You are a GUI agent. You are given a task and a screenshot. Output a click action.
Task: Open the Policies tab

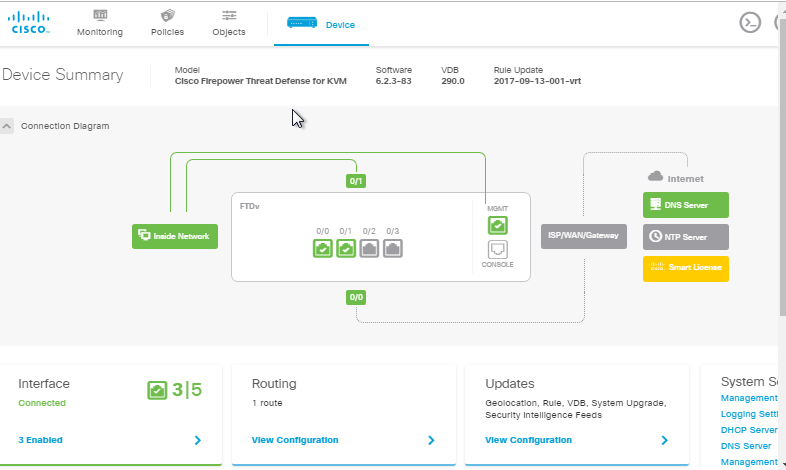pyautogui.click(x=167, y=24)
